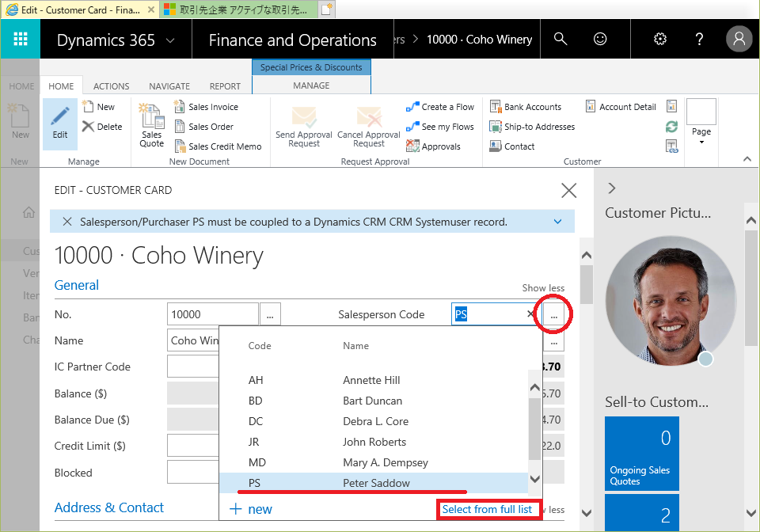Open the Address & Contact section
The width and height of the screenshot is (760, 532).
click(x=109, y=507)
